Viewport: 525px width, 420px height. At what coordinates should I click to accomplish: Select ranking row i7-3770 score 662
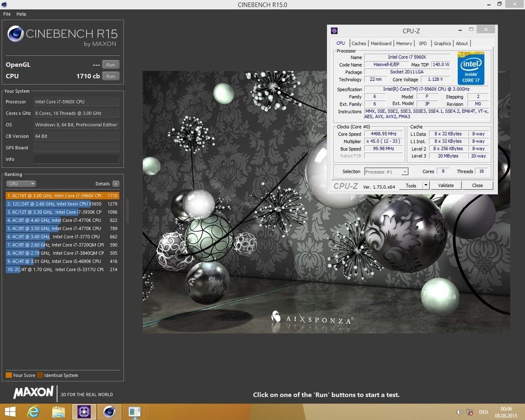[62, 236]
